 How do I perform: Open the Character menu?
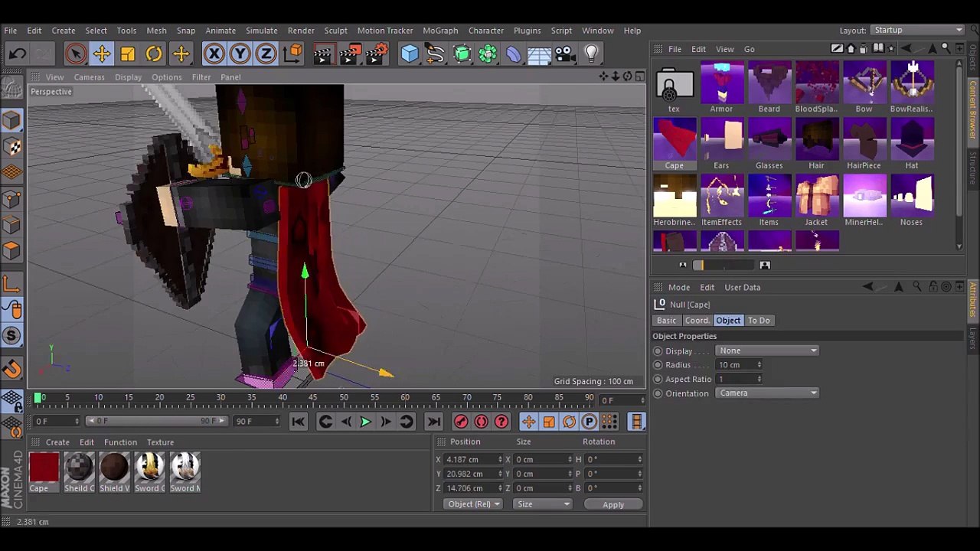pyautogui.click(x=486, y=31)
